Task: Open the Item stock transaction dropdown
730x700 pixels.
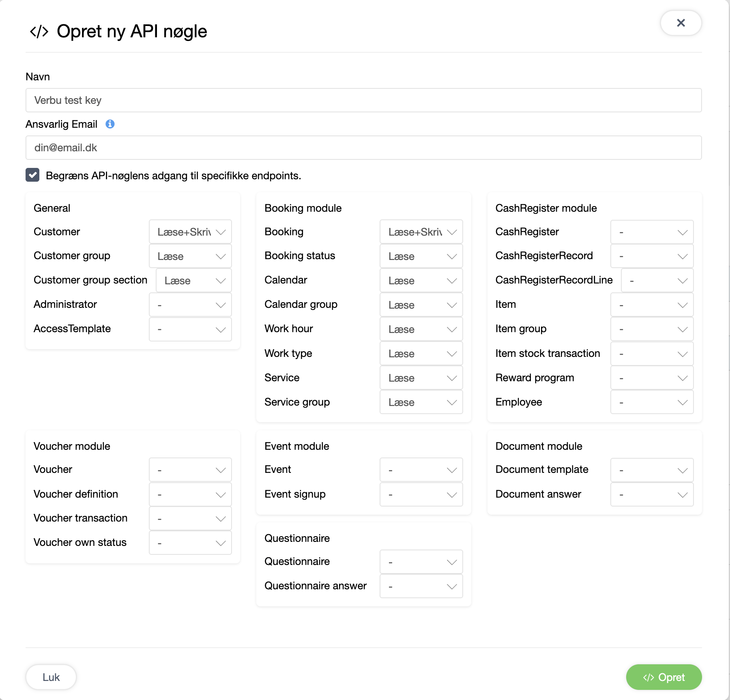Action: click(x=652, y=354)
